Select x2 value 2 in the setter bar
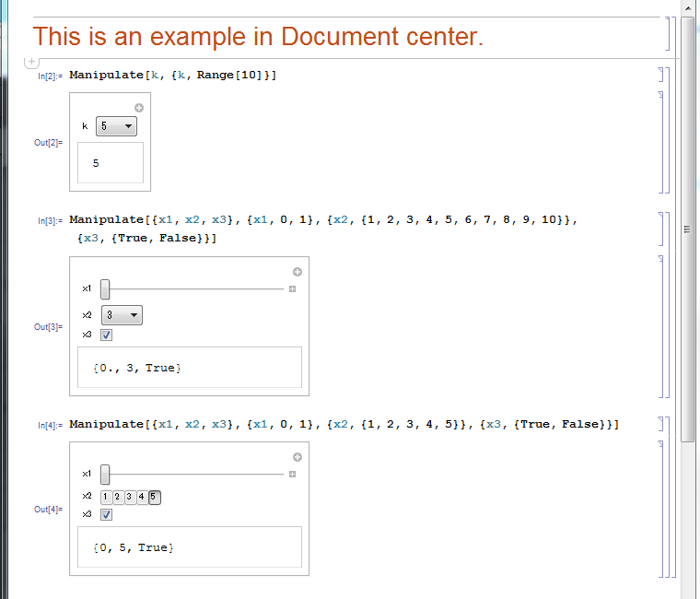The height and width of the screenshot is (599, 700). 117,497
